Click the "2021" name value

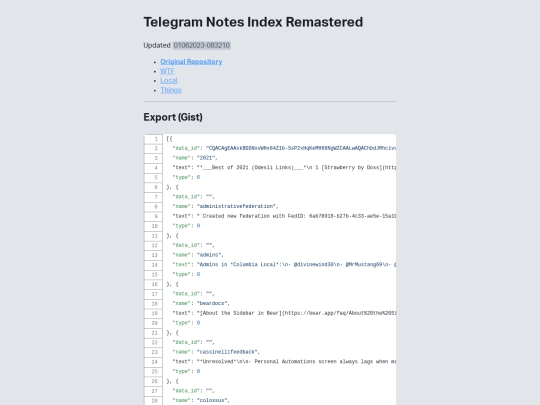tap(206, 158)
